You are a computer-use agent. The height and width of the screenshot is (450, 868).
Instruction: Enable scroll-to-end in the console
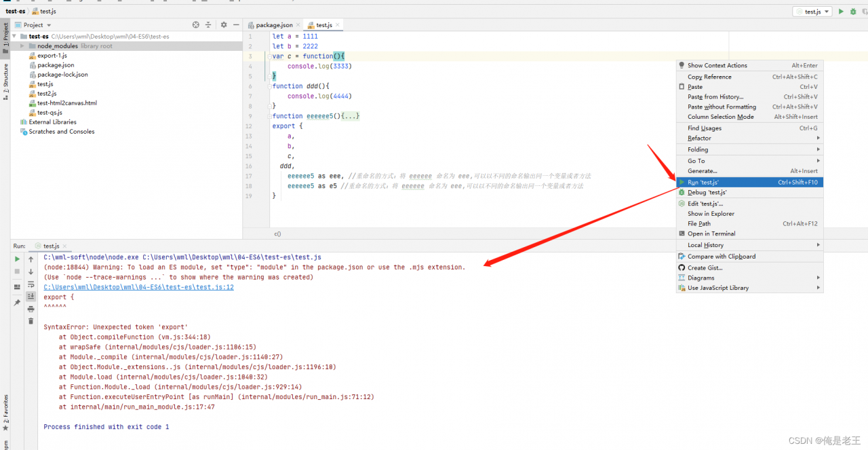31,297
